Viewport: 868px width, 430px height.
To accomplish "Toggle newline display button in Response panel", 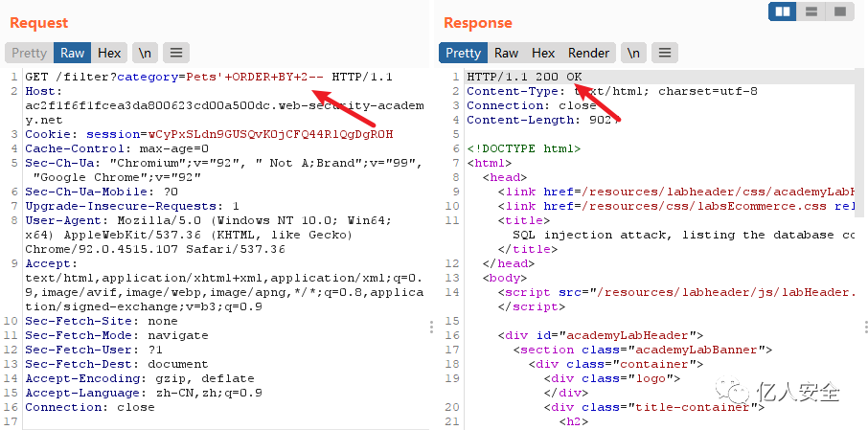I will point(634,53).
